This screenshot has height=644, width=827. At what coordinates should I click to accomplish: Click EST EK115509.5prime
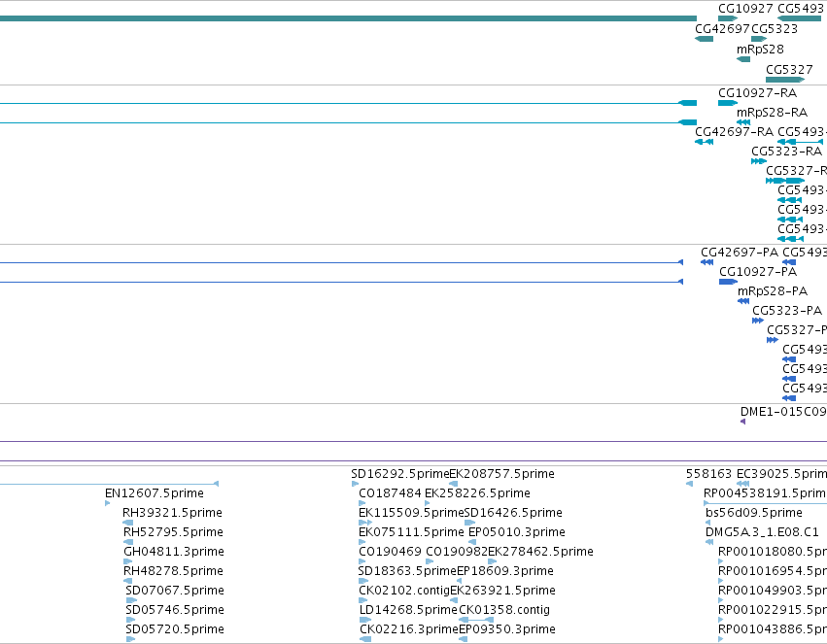point(411,513)
